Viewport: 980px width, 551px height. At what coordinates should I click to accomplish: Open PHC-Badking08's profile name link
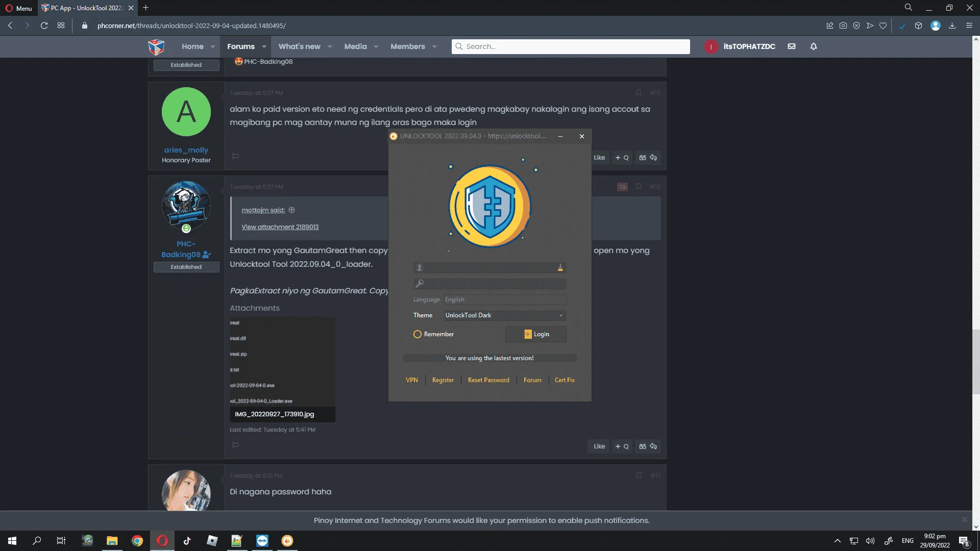[x=186, y=249]
